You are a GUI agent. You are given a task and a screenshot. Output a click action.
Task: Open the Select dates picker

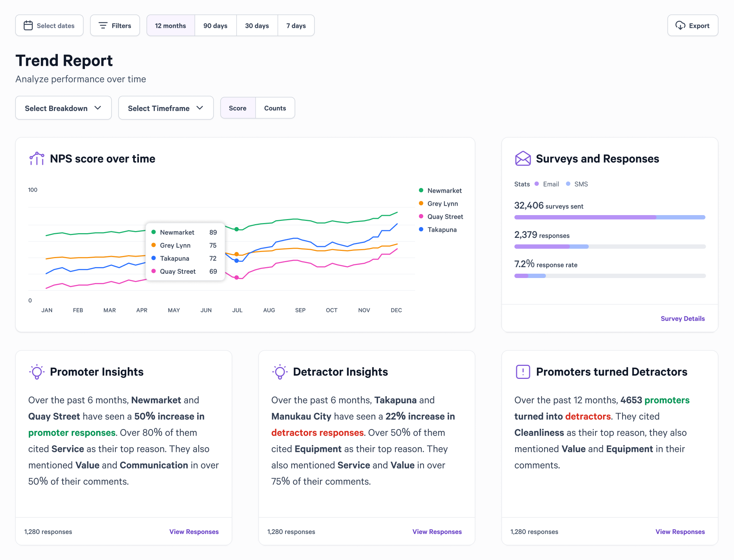49,25
